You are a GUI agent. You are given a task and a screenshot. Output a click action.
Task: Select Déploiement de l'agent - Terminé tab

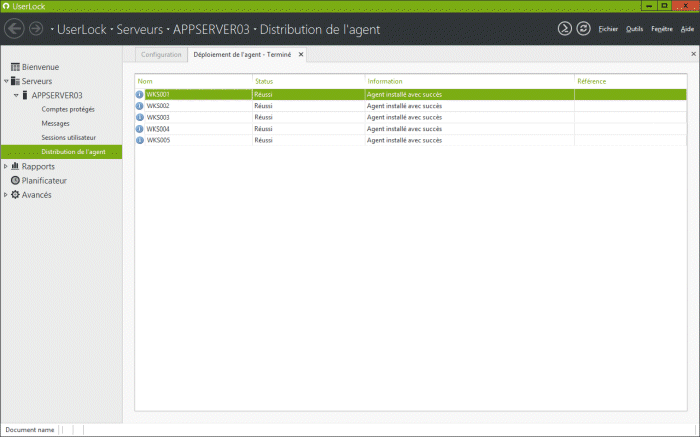click(242, 54)
